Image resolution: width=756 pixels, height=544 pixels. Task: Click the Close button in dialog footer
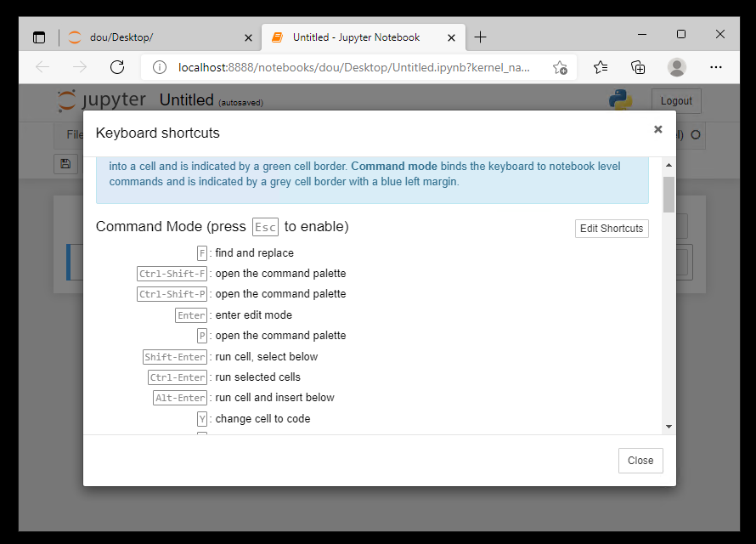coord(640,461)
